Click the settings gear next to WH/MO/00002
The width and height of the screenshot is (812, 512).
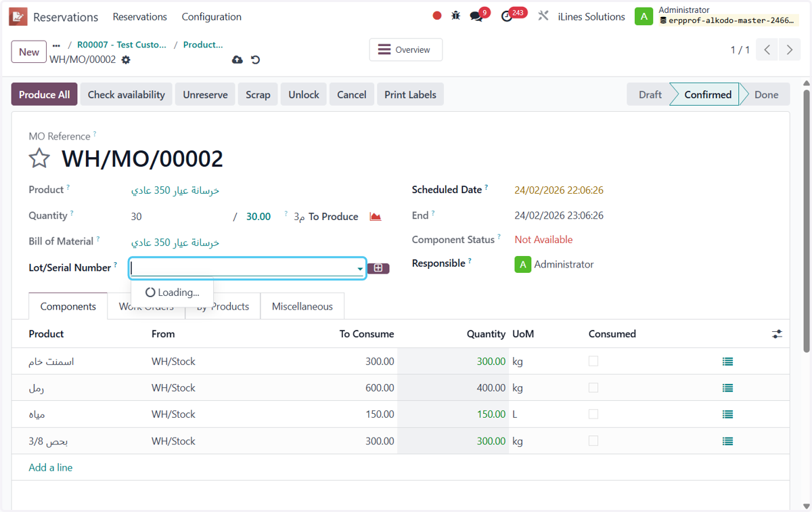click(126, 60)
